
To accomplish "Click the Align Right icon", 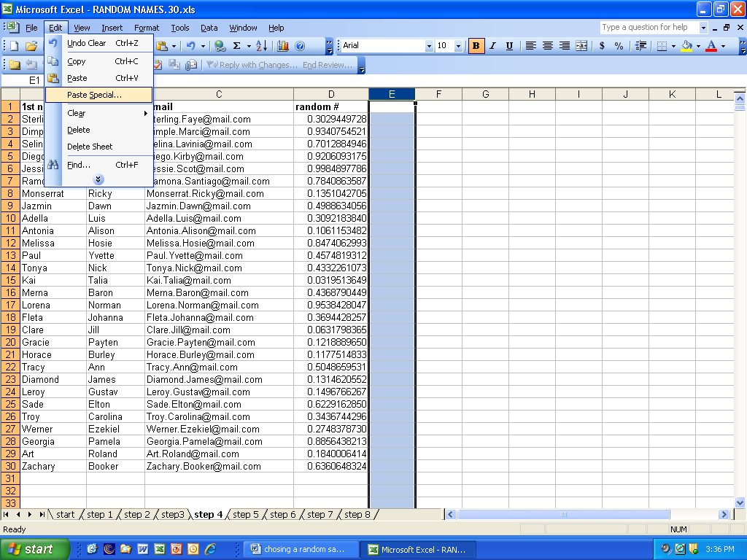I will pyautogui.click(x=565, y=46).
